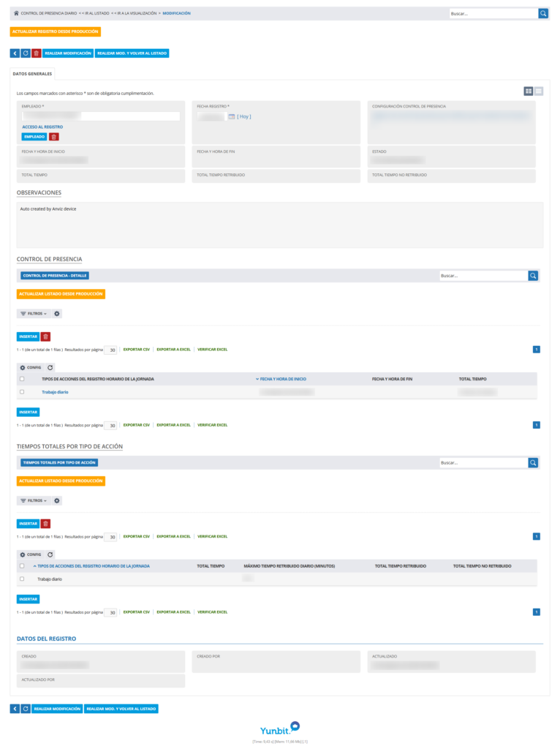
Task: Select the Datos Generales tab
Action: coord(32,74)
